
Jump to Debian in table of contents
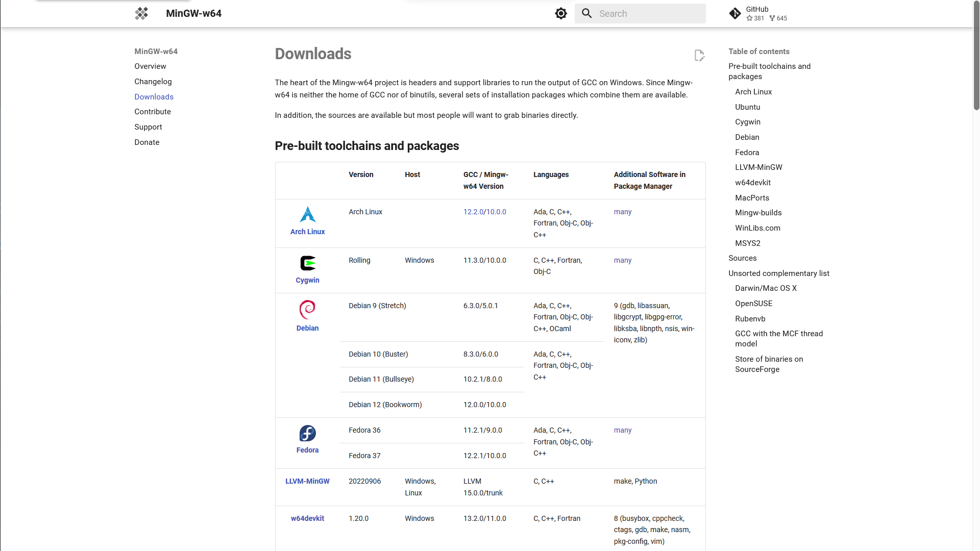[747, 137]
